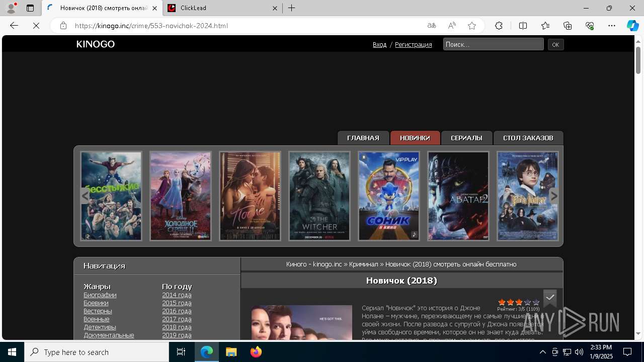Screen dimensions: 644x362
Task: View site information lock icon
Action: 63,26
